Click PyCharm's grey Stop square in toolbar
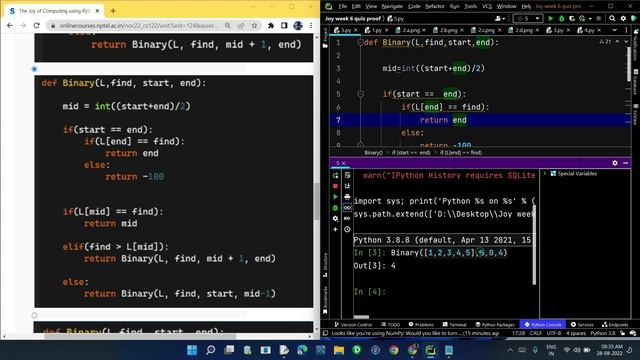This screenshot has height=360, width=640. [599, 18]
